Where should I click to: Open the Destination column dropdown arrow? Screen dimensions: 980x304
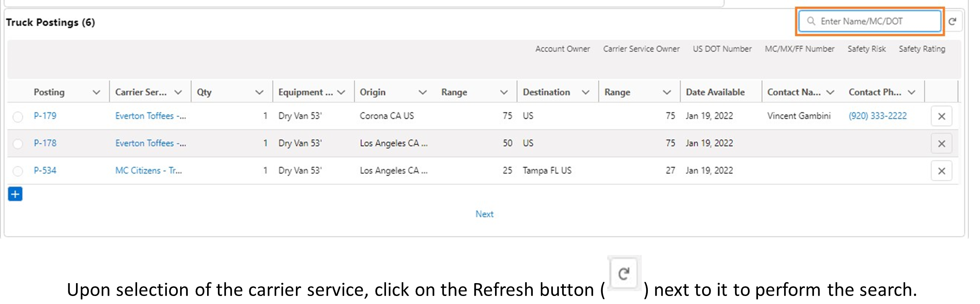pos(586,92)
